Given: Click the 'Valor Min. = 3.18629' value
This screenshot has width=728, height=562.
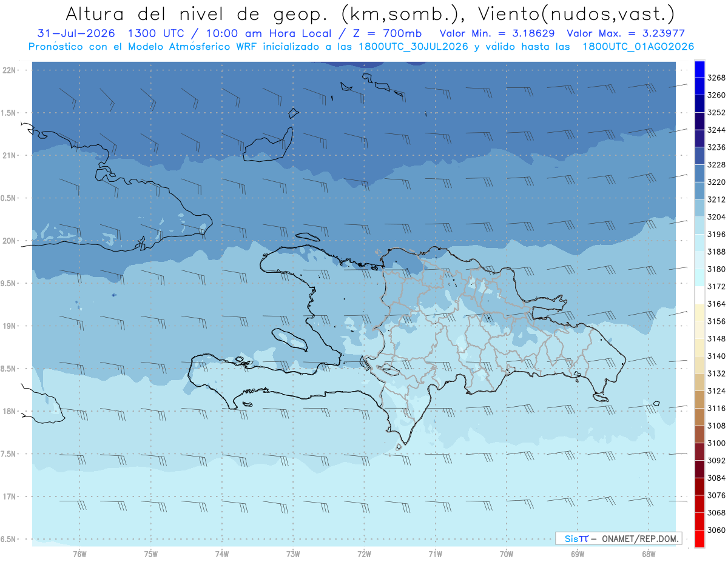Looking at the screenshot, I should click(498, 33).
